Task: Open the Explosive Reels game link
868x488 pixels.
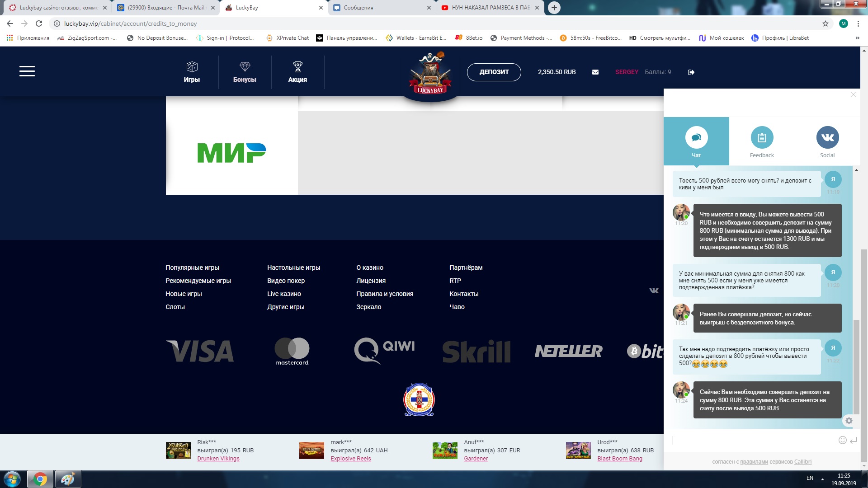Action: tap(351, 459)
